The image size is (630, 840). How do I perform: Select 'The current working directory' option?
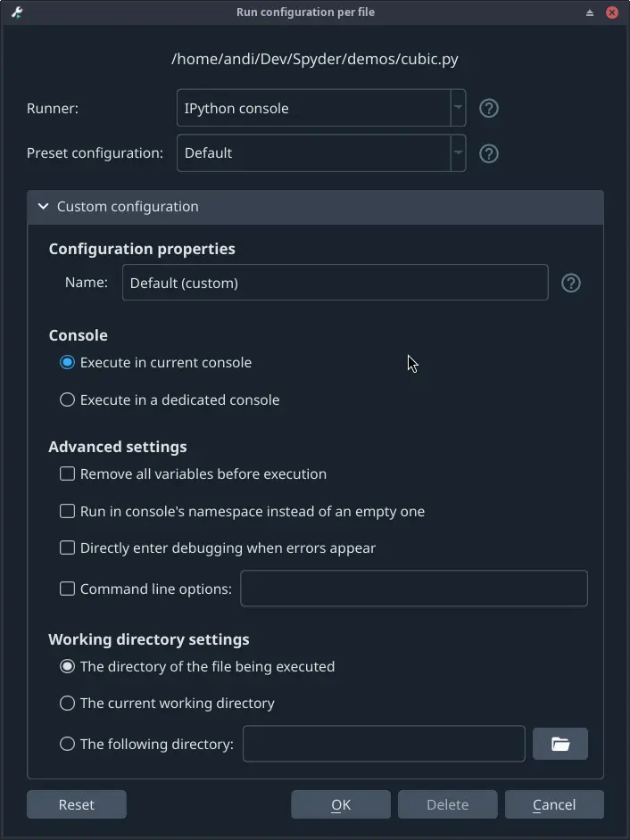click(67, 703)
